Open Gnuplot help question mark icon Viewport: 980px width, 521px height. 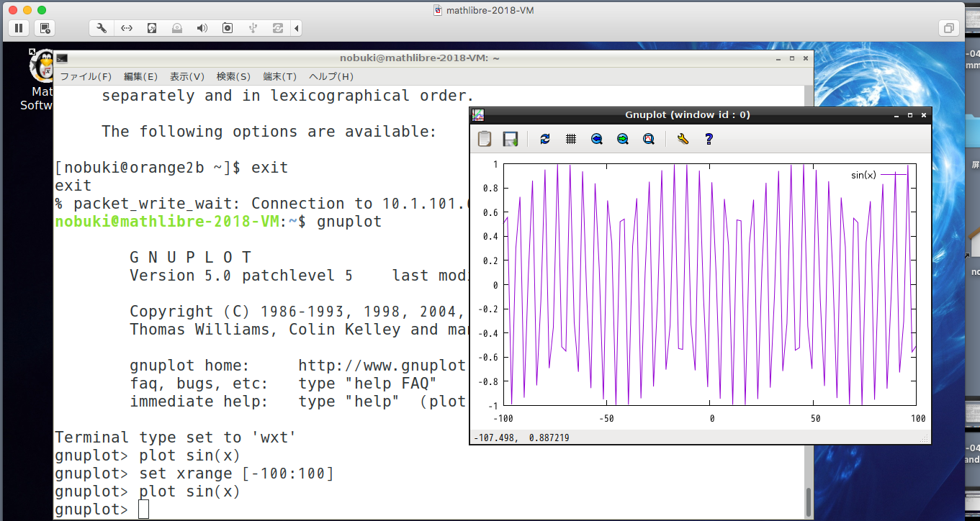[x=709, y=139]
